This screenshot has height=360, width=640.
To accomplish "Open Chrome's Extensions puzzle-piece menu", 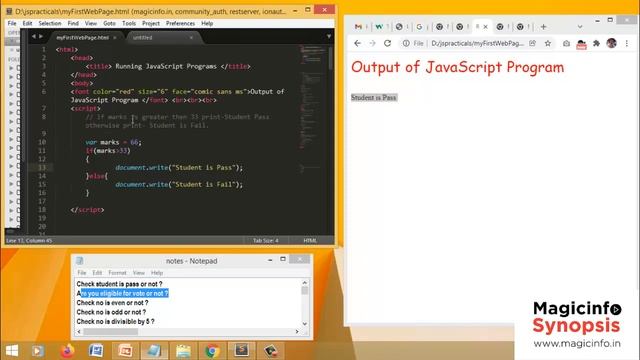I will tap(596, 43).
